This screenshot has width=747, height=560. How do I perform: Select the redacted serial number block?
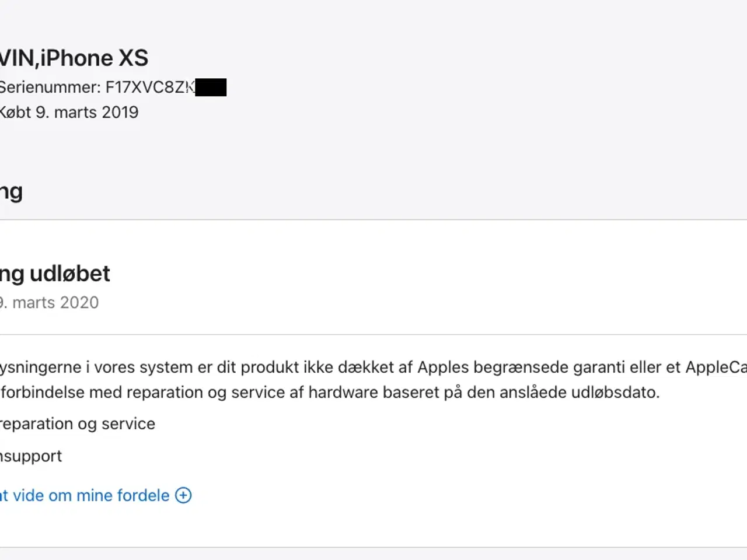point(210,87)
